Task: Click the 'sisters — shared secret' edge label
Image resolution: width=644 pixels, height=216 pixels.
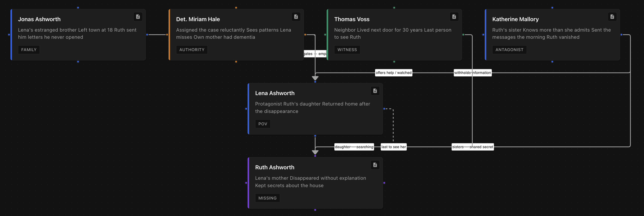Action: 473,147
